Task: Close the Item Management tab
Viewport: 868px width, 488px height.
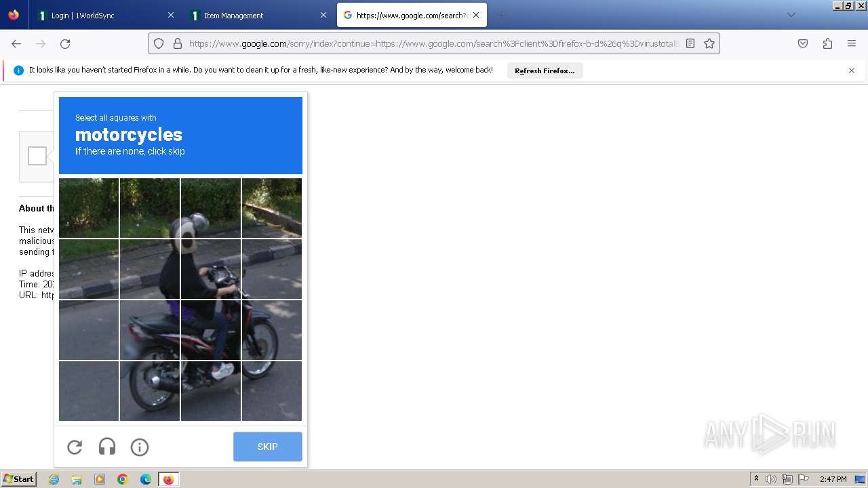Action: coord(323,15)
